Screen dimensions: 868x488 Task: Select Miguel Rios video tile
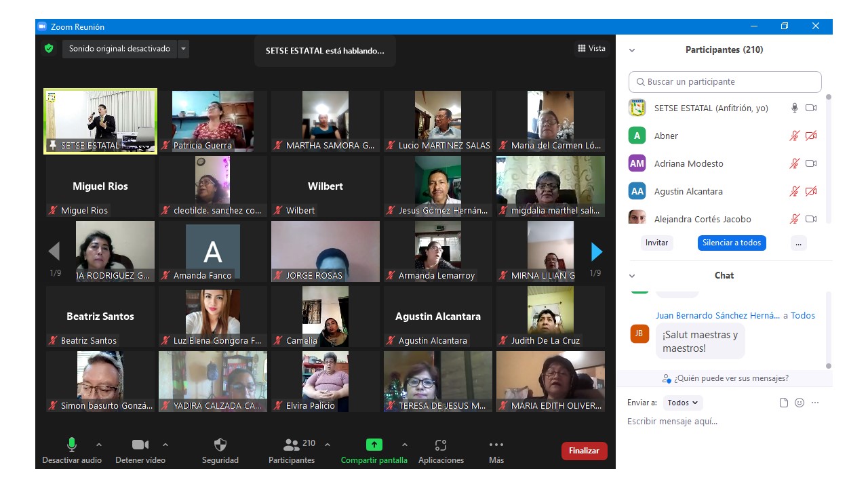click(100, 186)
